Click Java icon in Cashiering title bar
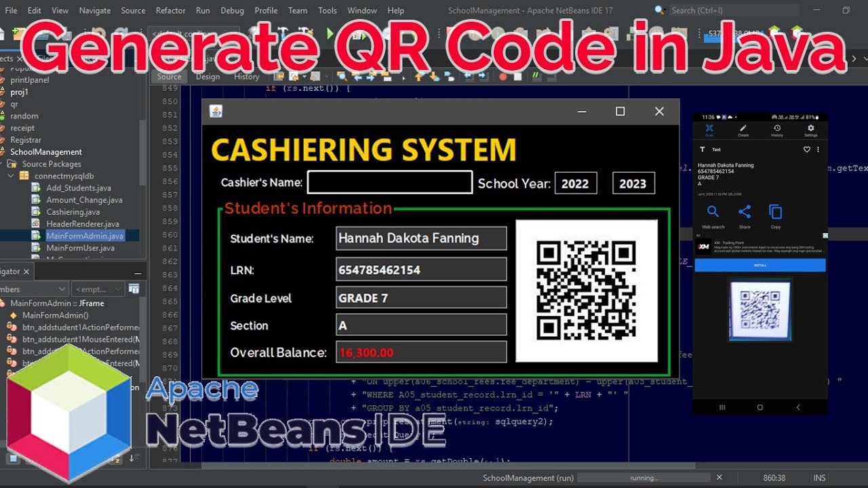Image resolution: width=868 pixels, height=488 pixels. pyautogui.click(x=216, y=111)
